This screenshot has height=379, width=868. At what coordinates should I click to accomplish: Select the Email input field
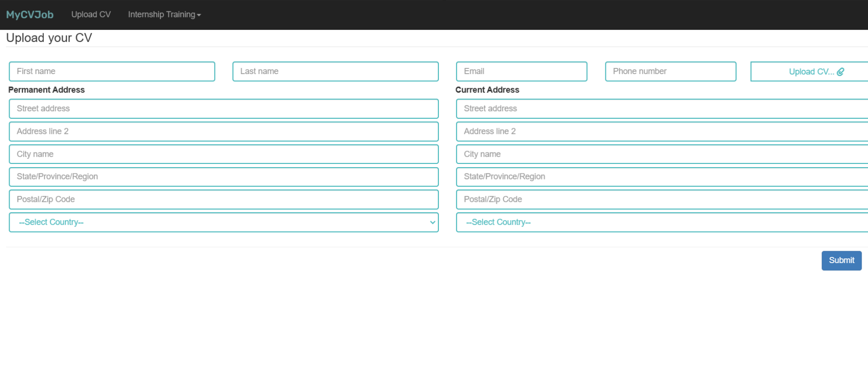pos(521,72)
